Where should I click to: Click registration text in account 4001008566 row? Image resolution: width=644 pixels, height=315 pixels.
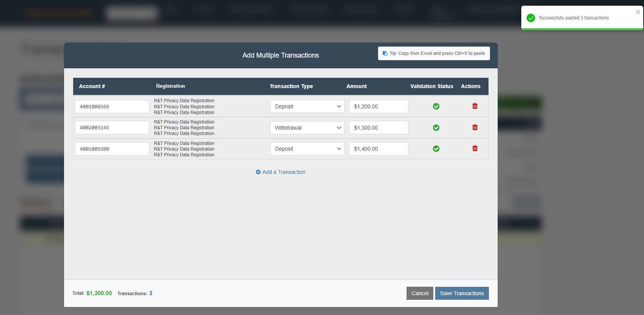click(x=184, y=106)
